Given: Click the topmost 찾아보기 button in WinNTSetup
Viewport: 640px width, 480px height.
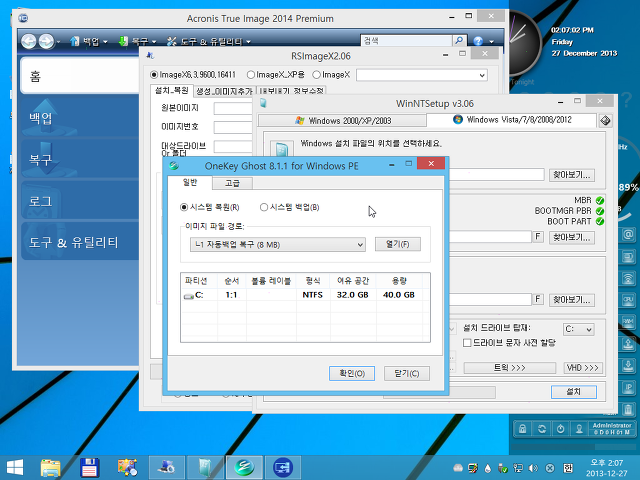Looking at the screenshot, I should pos(571,175).
